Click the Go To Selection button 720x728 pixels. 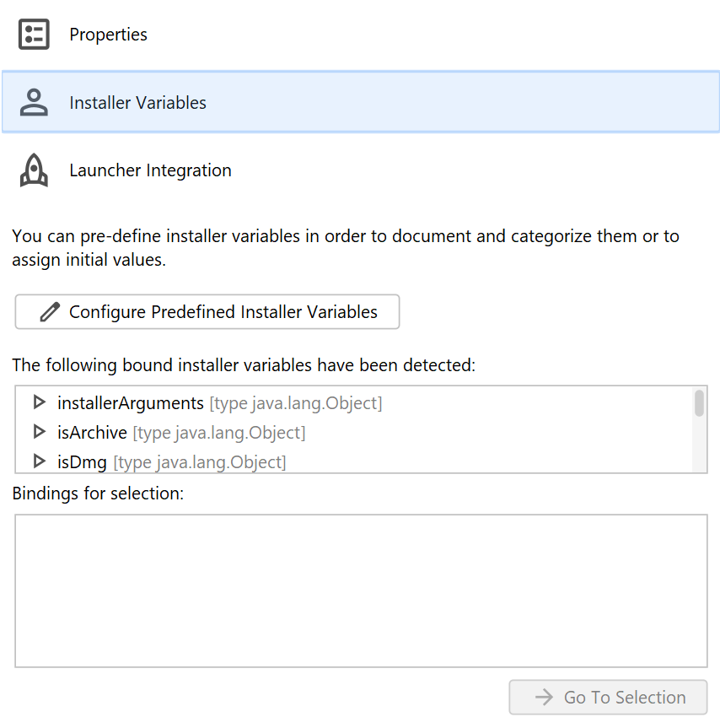coord(608,698)
